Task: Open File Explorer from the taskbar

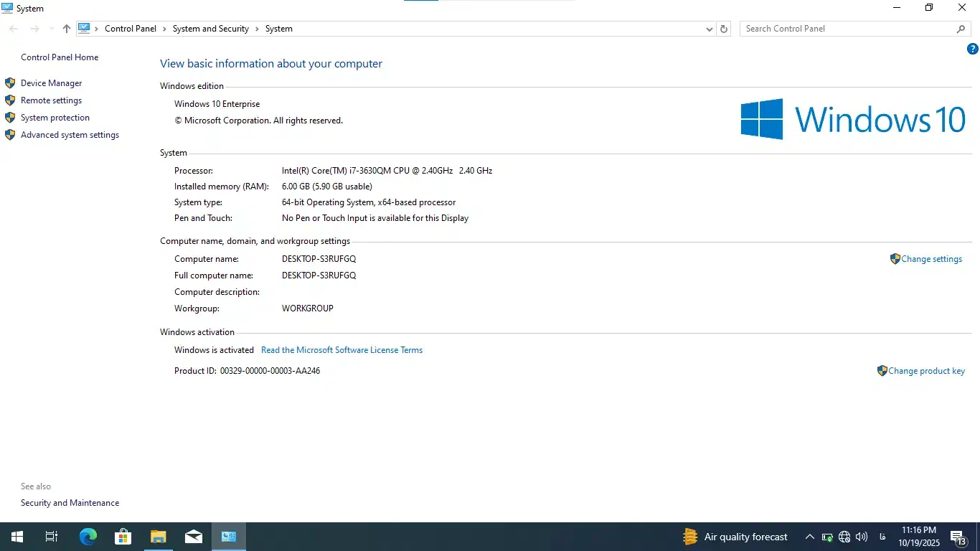Action: 159,537
